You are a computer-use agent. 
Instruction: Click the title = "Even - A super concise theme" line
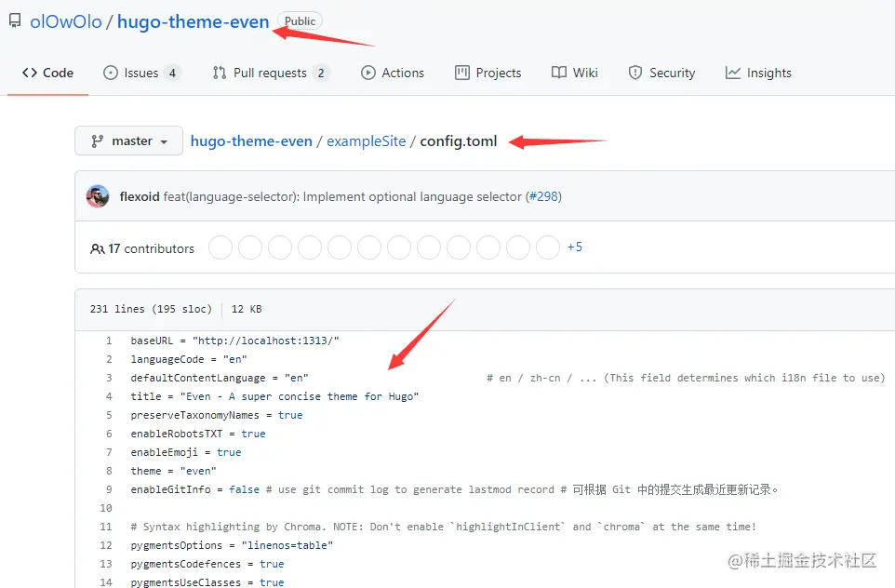(274, 396)
